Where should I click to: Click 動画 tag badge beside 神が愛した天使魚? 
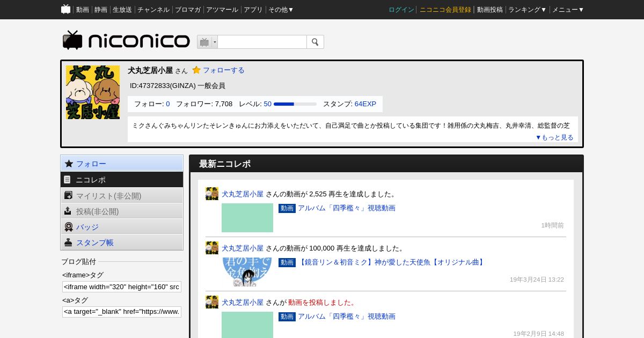(287, 262)
